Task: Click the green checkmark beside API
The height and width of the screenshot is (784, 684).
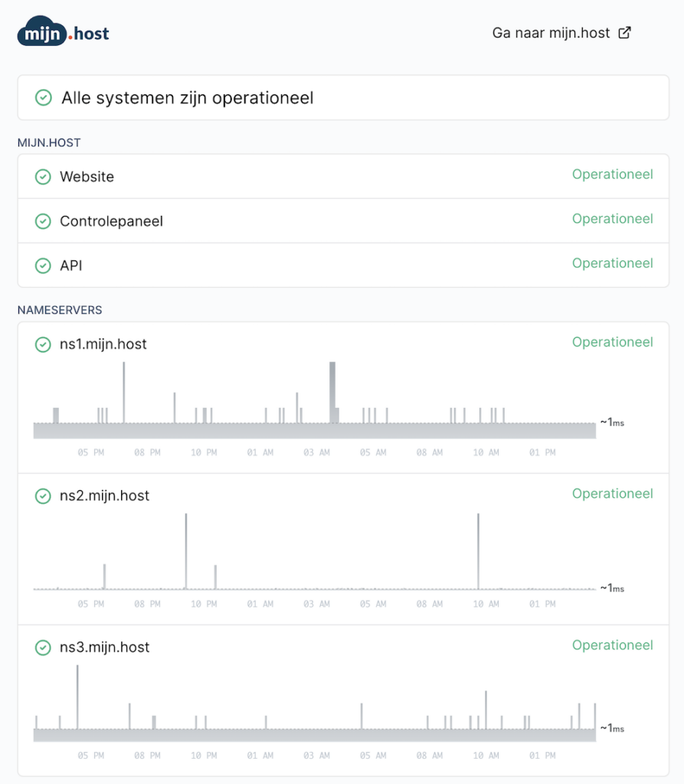Action: click(43, 265)
